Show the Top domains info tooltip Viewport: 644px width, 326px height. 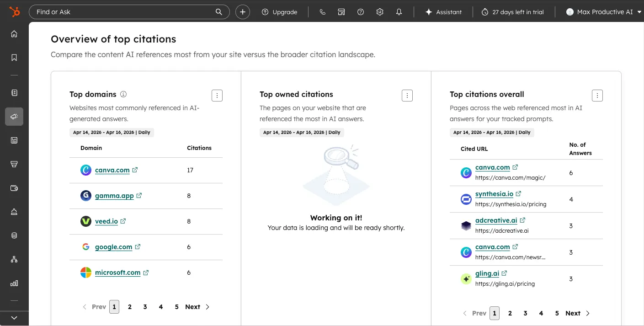click(x=123, y=94)
